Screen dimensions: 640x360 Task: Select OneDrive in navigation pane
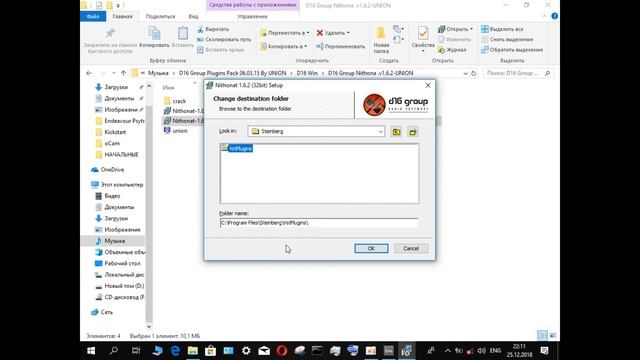tap(112, 170)
